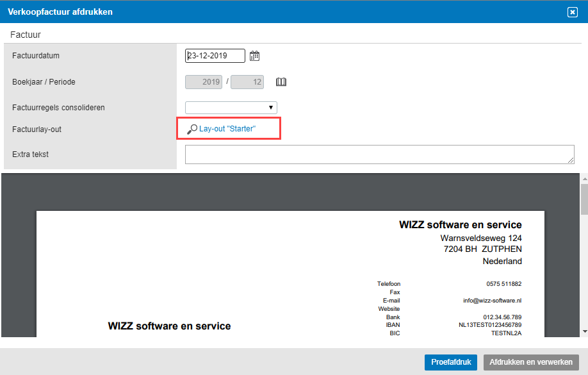Screen dimensions: 588x375
Task: Open the calendar date picker for Factuurdatum
Action: click(254, 56)
